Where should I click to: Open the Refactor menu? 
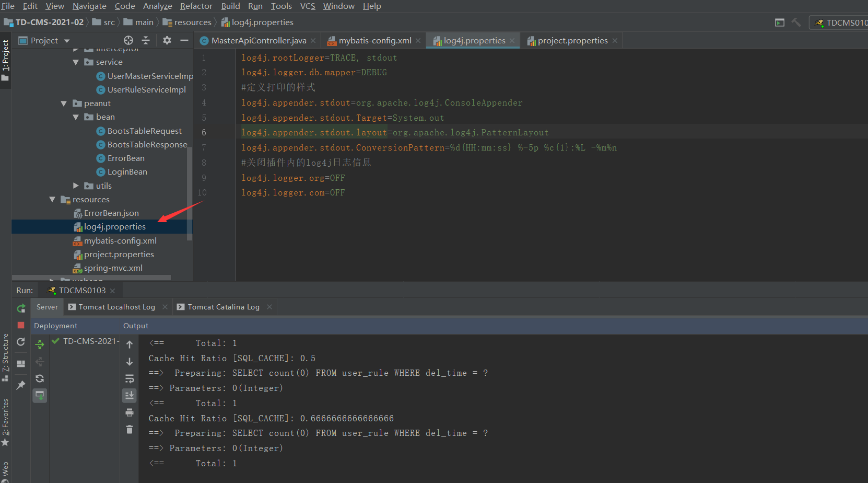pyautogui.click(x=196, y=6)
